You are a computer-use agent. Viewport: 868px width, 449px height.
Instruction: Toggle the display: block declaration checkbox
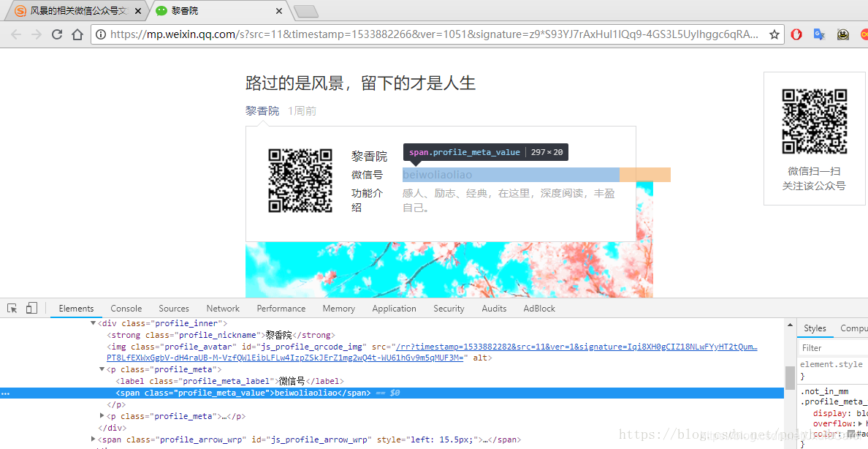(x=808, y=412)
